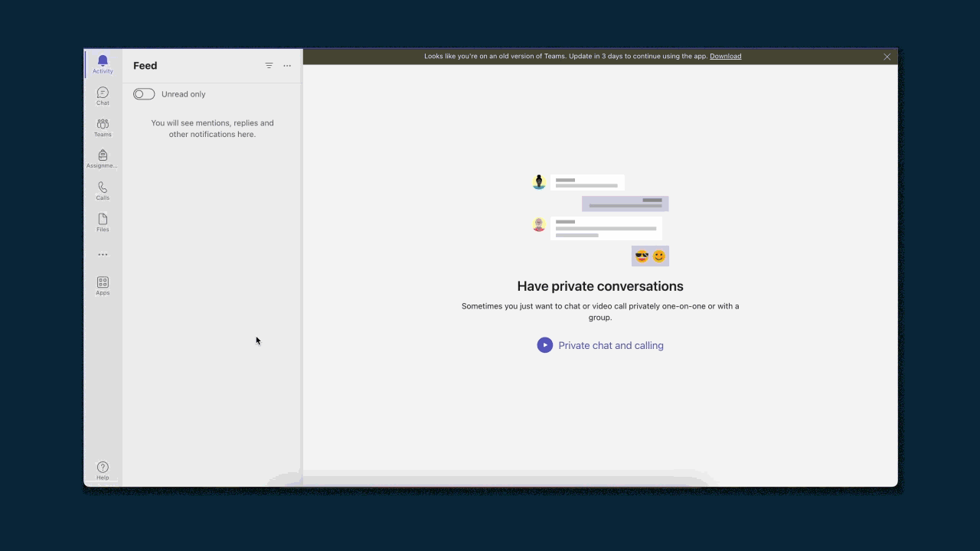Screen dimensions: 980x551
Task: Open the Apps store icon
Action: [103, 286]
